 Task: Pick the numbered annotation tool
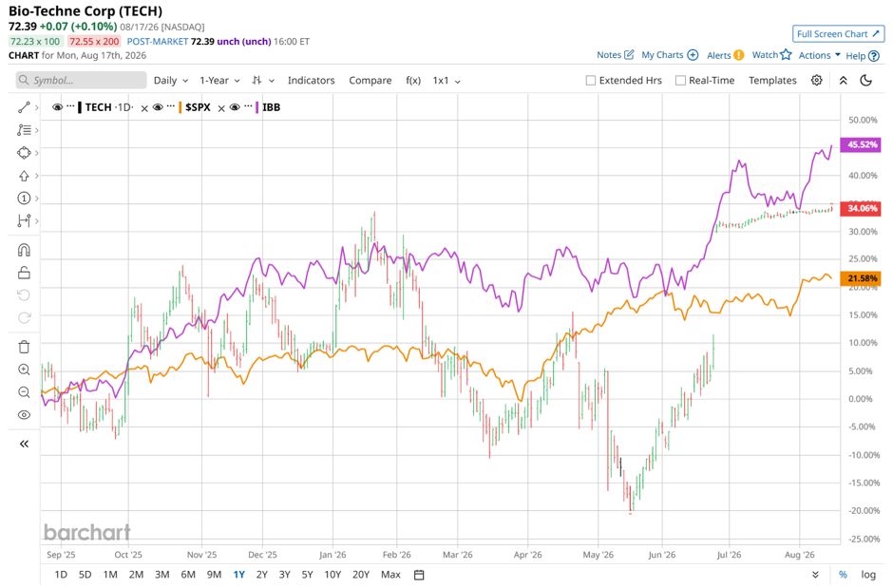click(x=24, y=199)
